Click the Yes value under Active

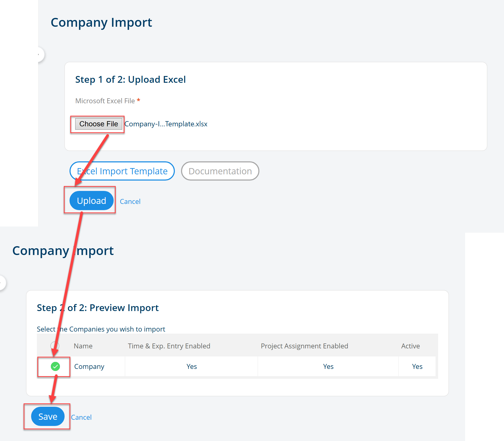pos(417,367)
